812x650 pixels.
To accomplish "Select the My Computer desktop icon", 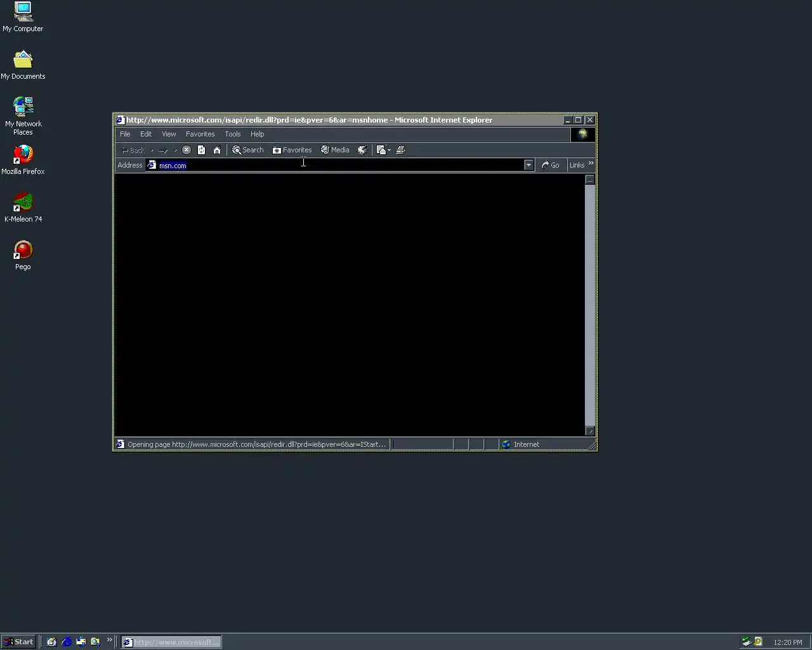I will point(23,17).
